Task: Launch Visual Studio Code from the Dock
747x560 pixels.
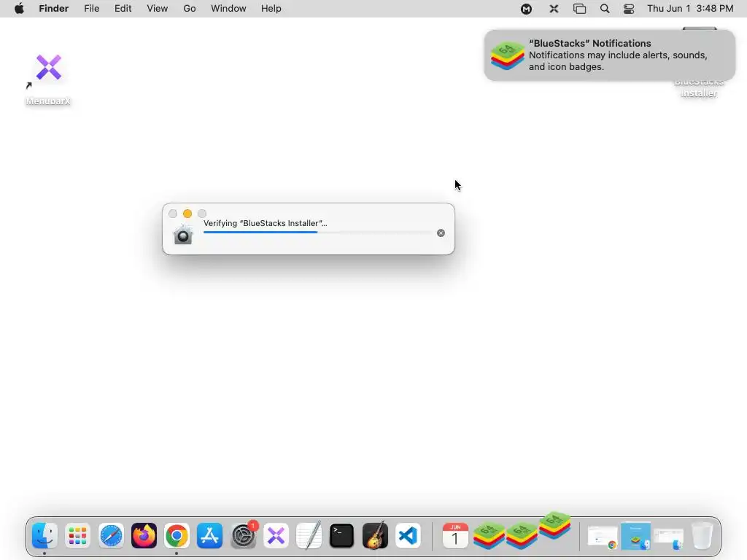Action: point(408,536)
